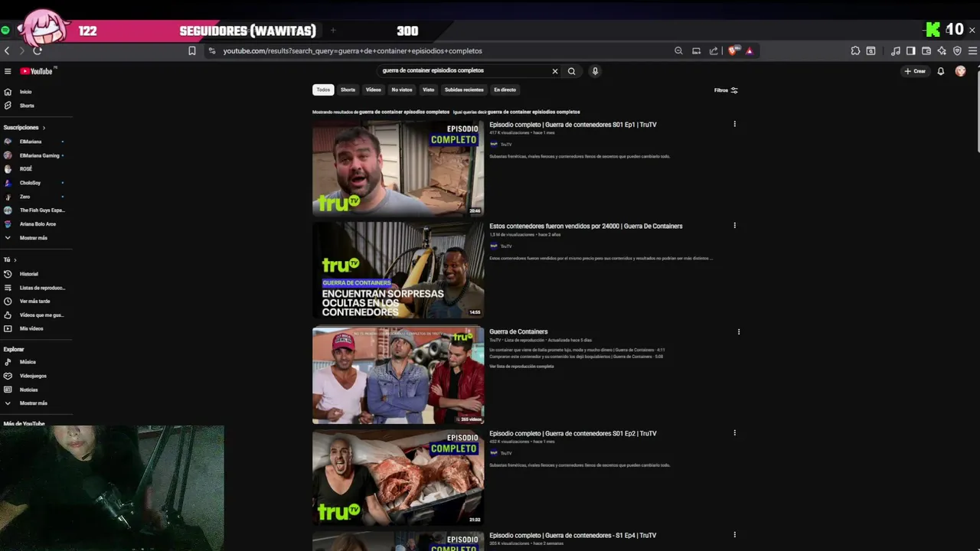Click the YouTube logo
Viewport: 980px width, 551px height.
[38, 71]
